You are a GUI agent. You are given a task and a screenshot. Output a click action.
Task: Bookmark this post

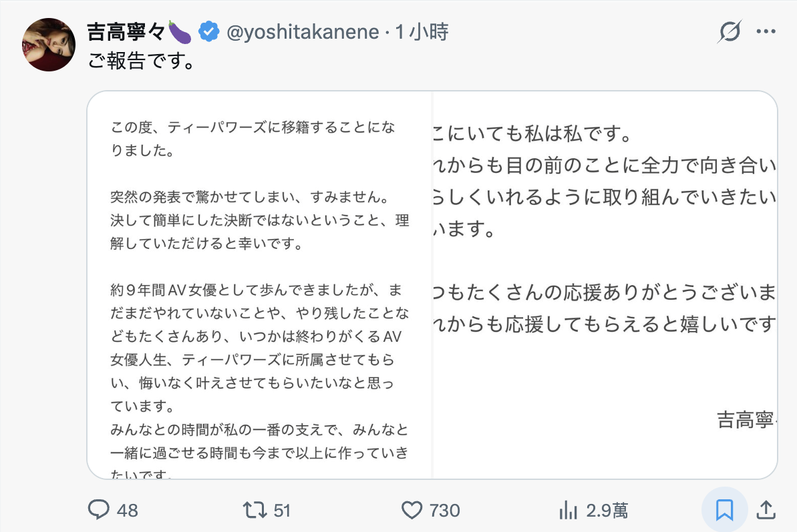(x=724, y=511)
